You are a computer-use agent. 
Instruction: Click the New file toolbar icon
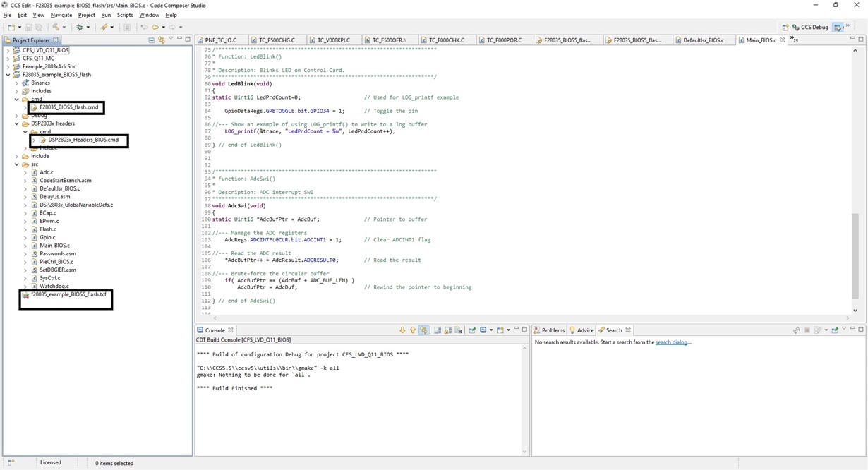[x=11, y=28]
